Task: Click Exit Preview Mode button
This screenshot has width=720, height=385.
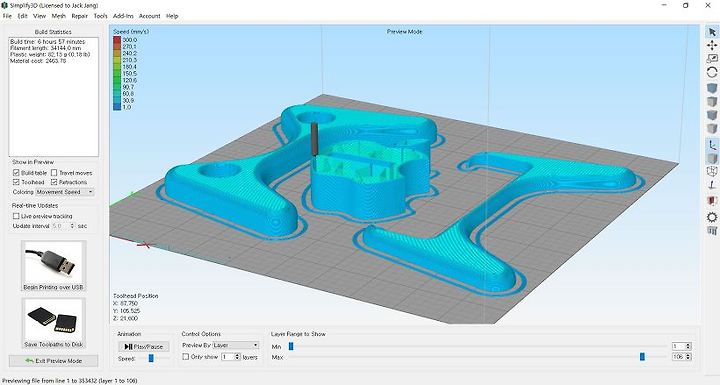Action: (x=54, y=361)
